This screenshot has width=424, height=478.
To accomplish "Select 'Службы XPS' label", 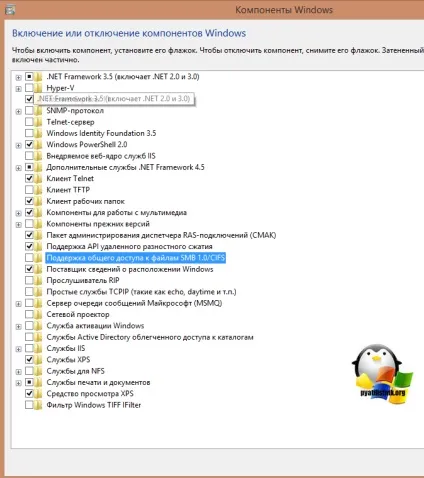I will [x=68, y=360].
